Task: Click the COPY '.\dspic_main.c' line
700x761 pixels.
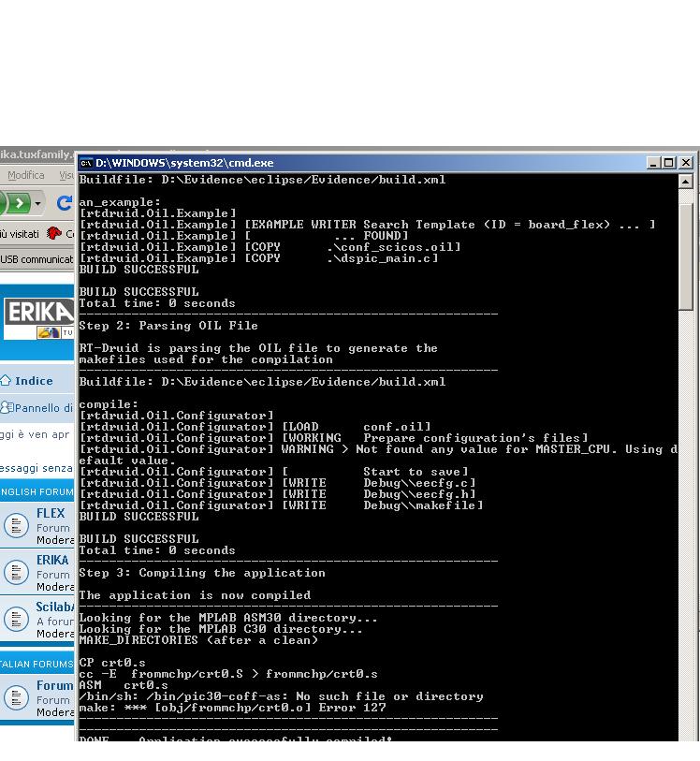Action: click(258, 258)
